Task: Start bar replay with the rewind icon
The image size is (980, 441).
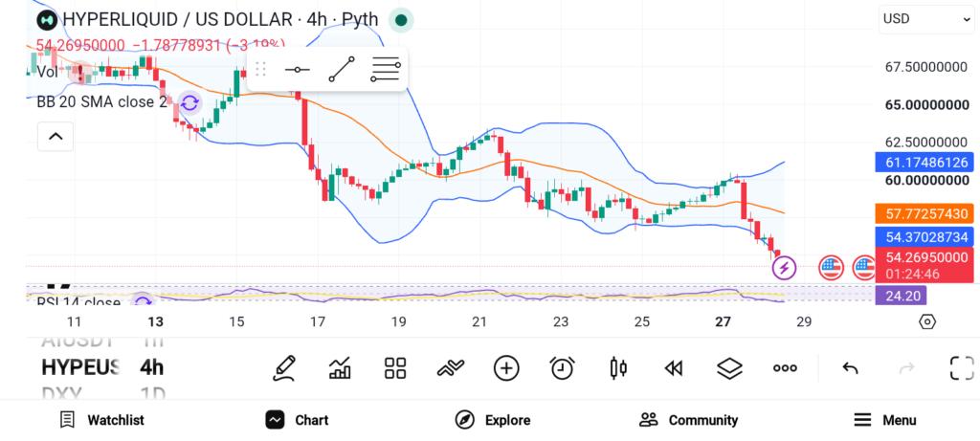Action: pos(673,368)
